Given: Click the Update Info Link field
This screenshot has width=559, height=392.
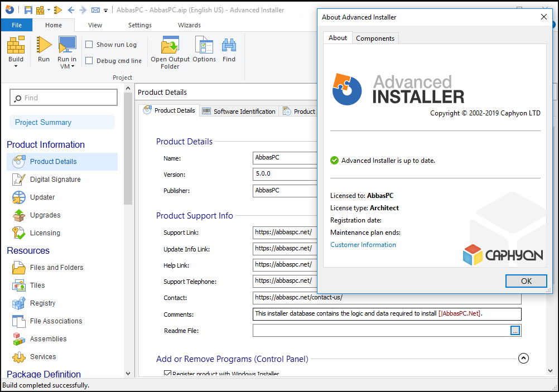Looking at the screenshot, I should point(285,249).
